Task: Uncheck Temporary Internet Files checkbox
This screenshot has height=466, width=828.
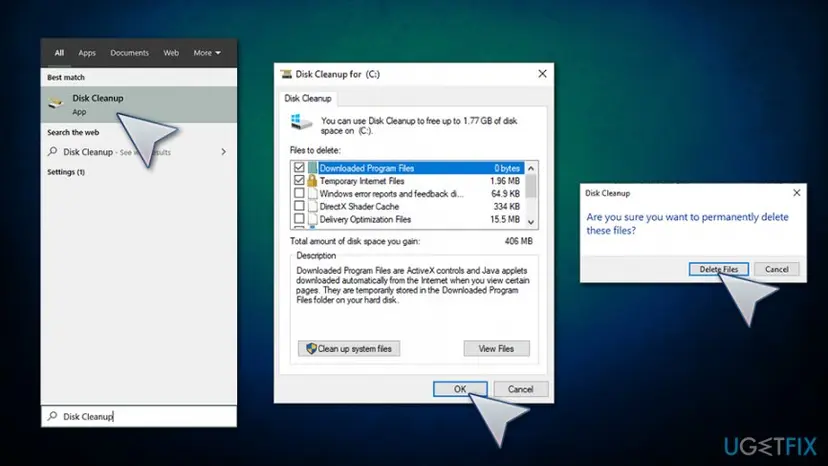Action: pos(299,180)
